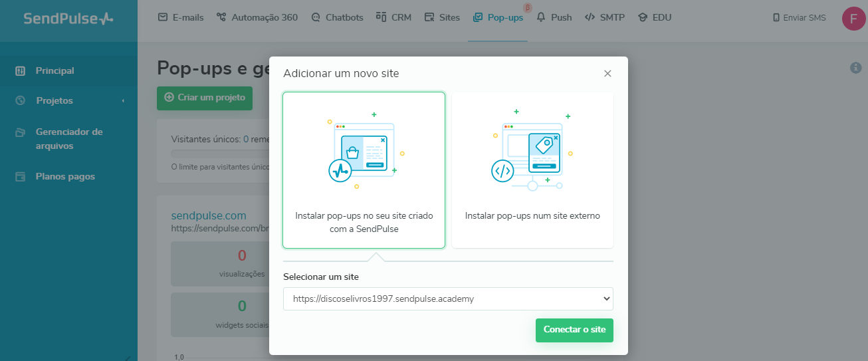Image resolution: width=868 pixels, height=361 pixels.
Task: Select Principal in the sidebar
Action: (x=55, y=70)
